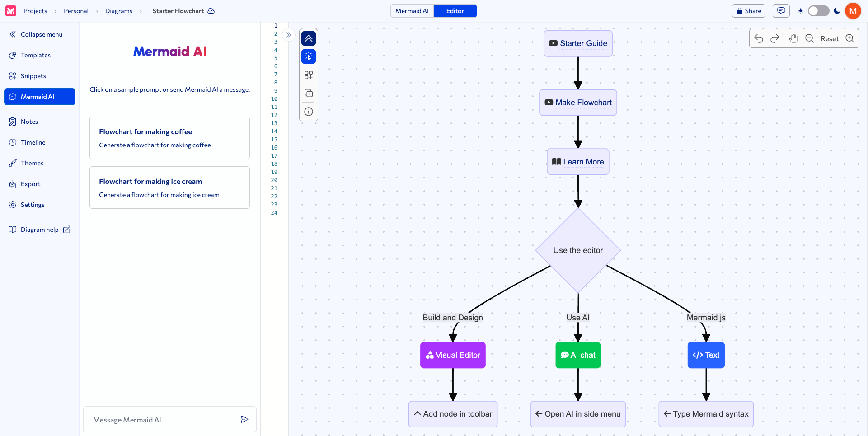Screen dimensions: 868x436
Task: Select the Use the editor diamond
Action: (578, 250)
